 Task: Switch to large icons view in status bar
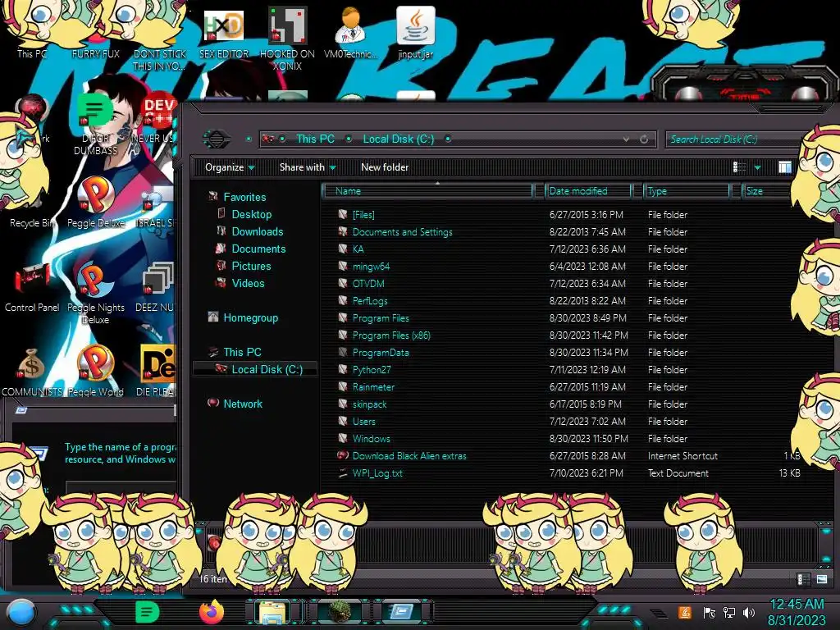point(822,579)
